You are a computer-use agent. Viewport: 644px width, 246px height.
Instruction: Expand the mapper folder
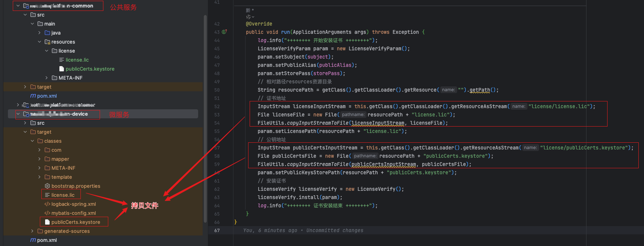pos(39,159)
